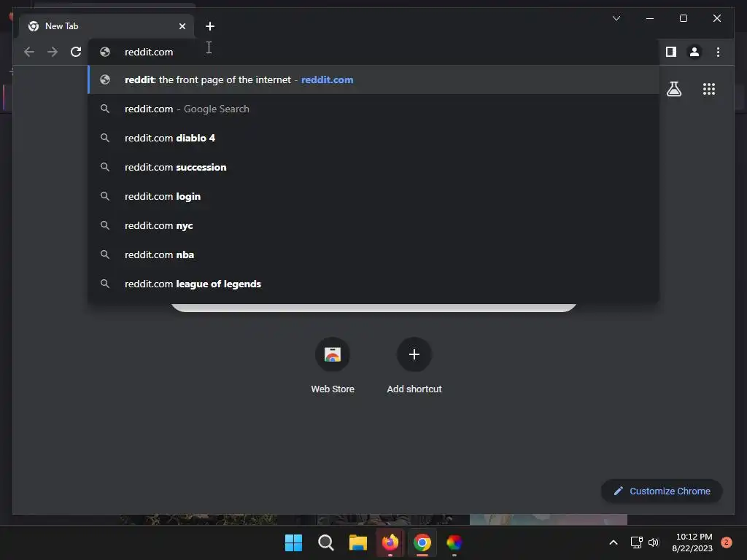Open Windows taskbar search
Image resolution: width=747 pixels, height=560 pixels.
(x=326, y=542)
